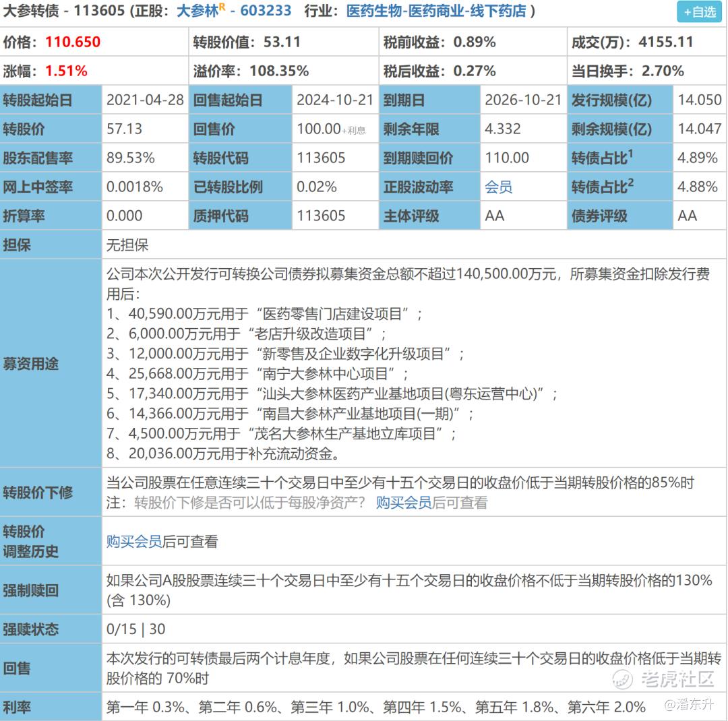Click 会员 link beside 正股波动率

(499, 187)
